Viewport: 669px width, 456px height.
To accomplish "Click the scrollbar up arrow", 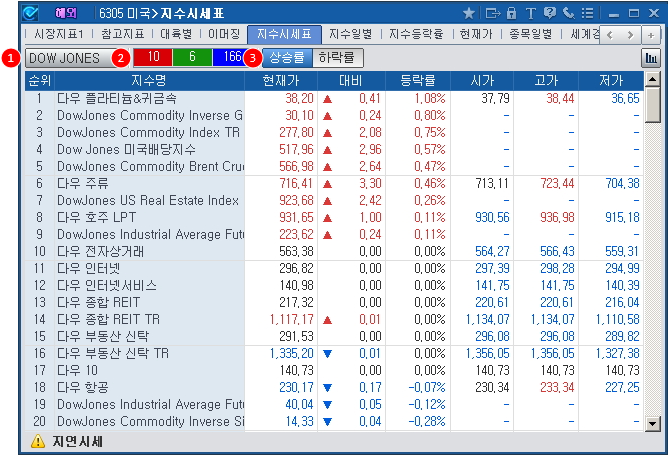I will pos(652,79).
